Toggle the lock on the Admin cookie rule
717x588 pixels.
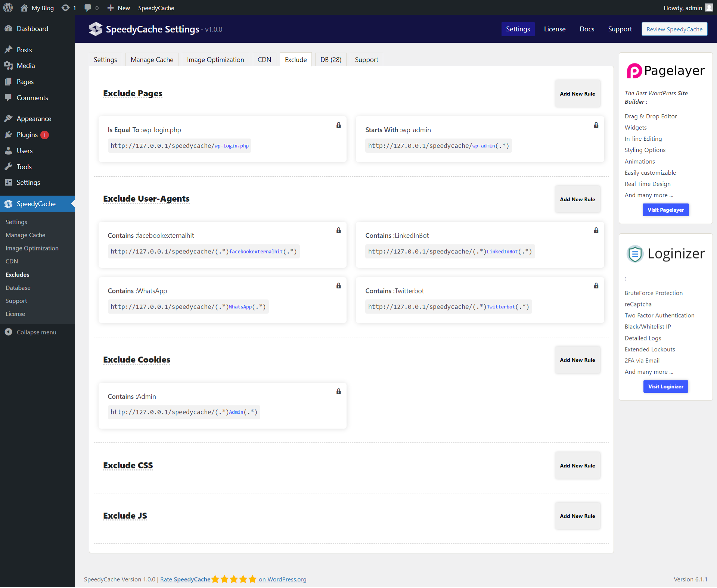click(x=338, y=391)
